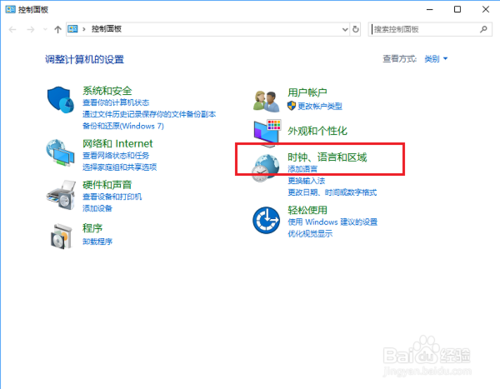Click 通过文件历史记录保存你的文件备份副本 link
The image size is (500, 389).
pyautogui.click(x=149, y=114)
